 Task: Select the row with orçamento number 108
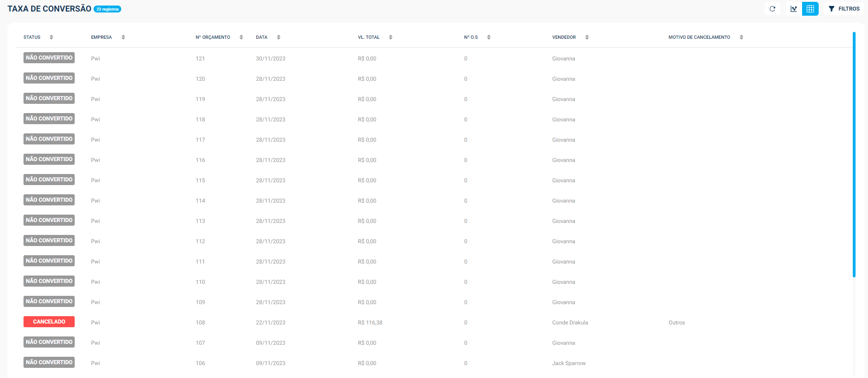(x=200, y=323)
